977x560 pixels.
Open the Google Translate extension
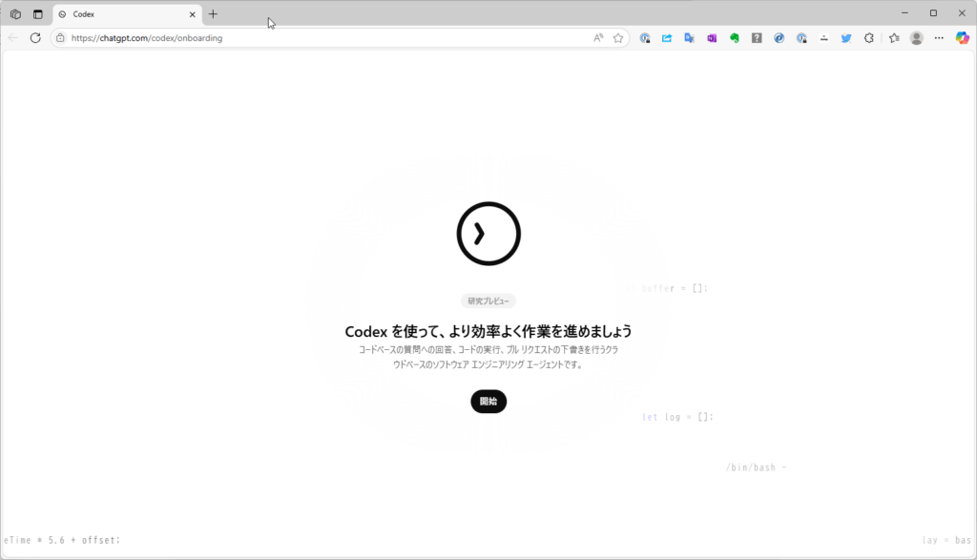[x=689, y=38]
